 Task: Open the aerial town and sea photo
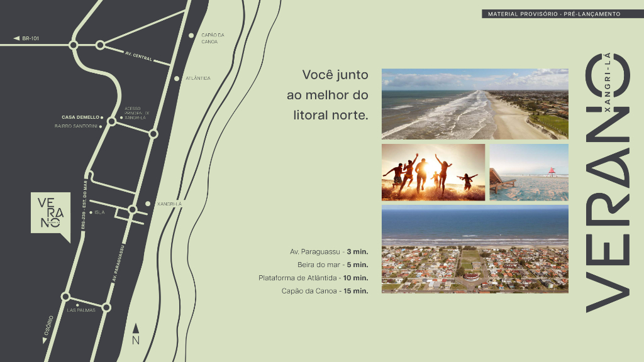point(475,249)
